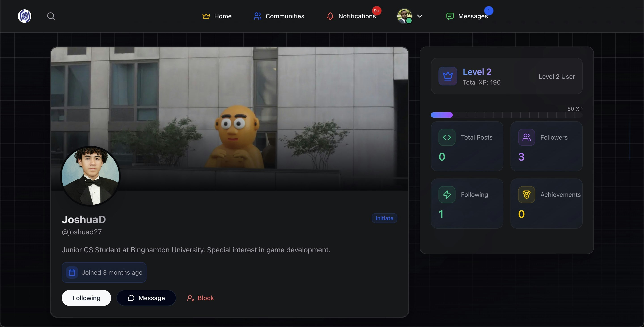
Task: Click the Total Posts code brackets icon
Action: (447, 137)
